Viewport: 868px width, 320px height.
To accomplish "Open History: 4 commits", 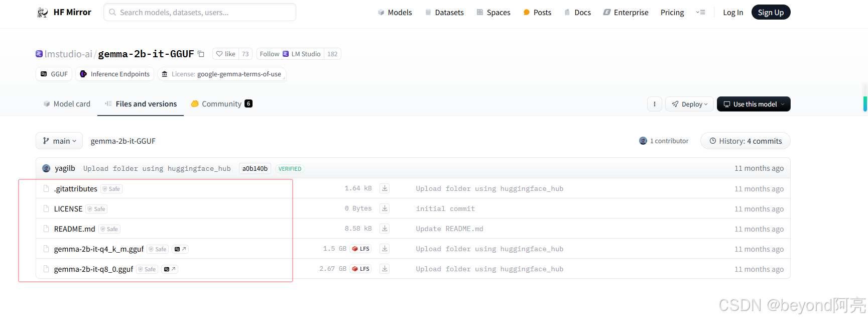I will click(x=746, y=141).
